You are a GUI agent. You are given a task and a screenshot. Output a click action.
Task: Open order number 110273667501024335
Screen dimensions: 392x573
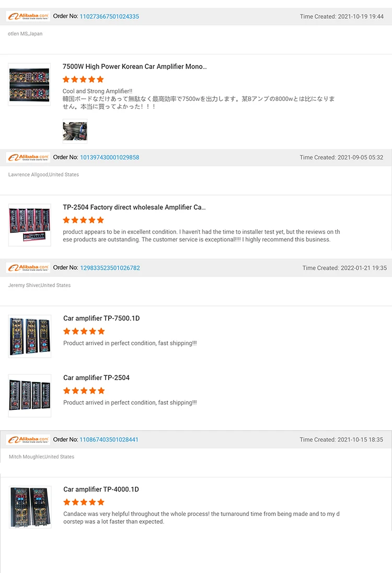[109, 16]
